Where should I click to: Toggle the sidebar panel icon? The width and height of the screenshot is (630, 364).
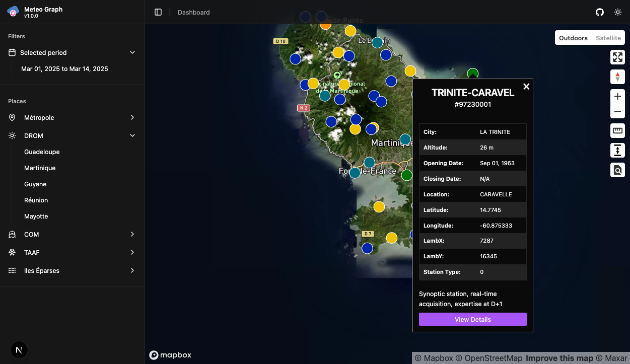tap(158, 12)
